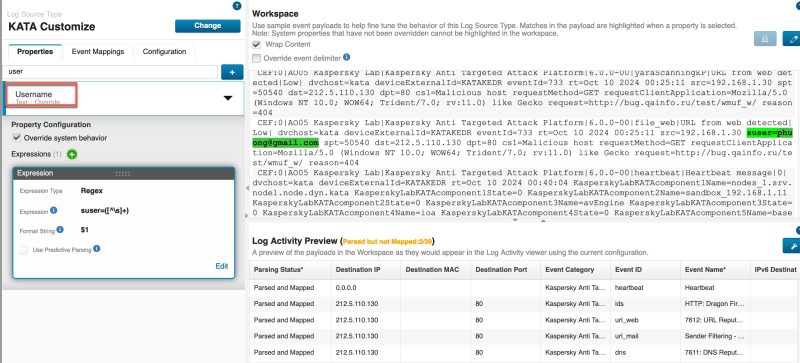Click the pencil edit icon in Workspace
Image resolution: width=800 pixels, height=363 pixels.
791,39
